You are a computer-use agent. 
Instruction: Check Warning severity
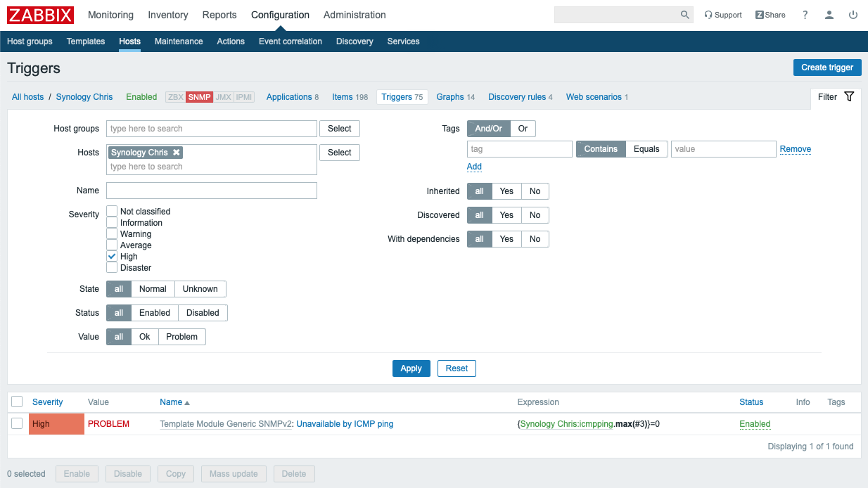112,233
